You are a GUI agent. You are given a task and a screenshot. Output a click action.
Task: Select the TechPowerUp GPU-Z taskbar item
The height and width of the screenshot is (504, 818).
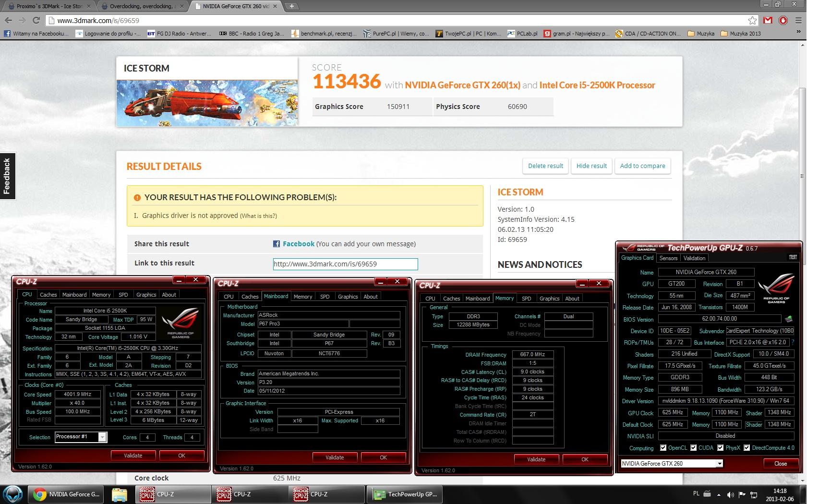tap(405, 494)
